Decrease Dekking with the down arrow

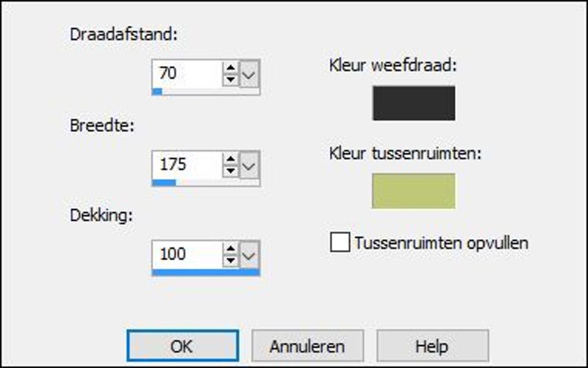pyautogui.click(x=231, y=261)
